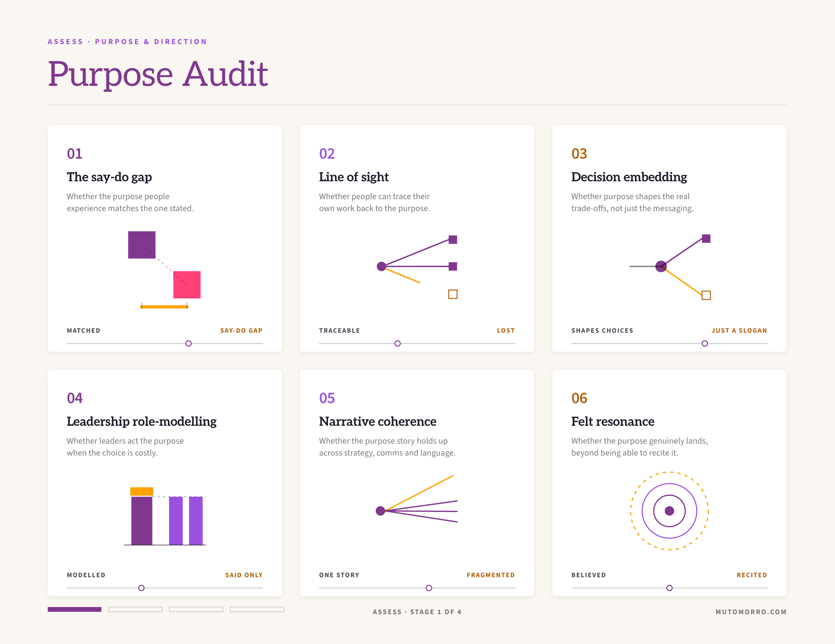Click the third empty stage progress segment
The image size is (835, 644).
196,609
